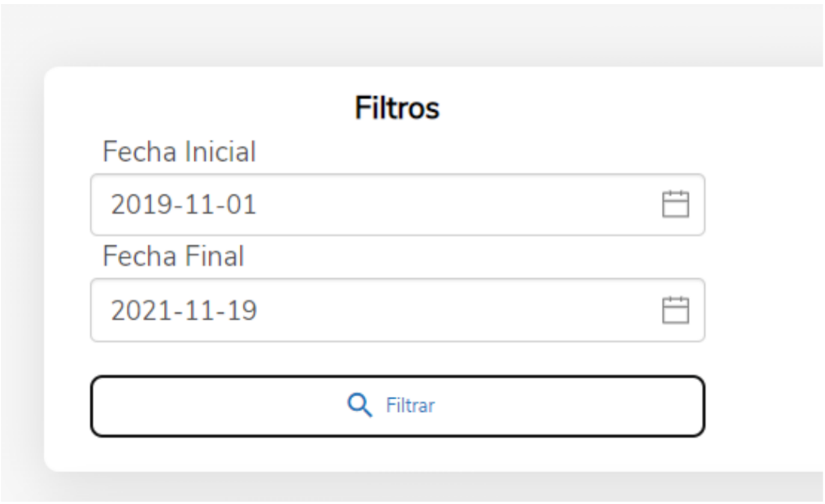Click the 2021-11-19 date text
The height and width of the screenshot is (504, 825).
(x=183, y=310)
